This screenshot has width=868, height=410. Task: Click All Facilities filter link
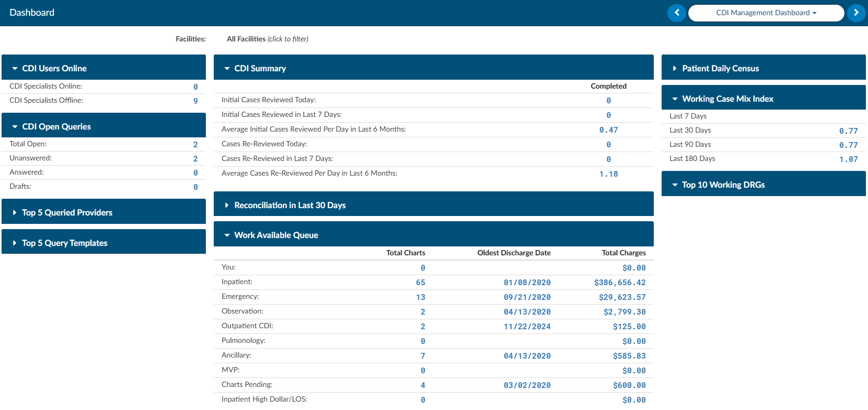pyautogui.click(x=267, y=39)
